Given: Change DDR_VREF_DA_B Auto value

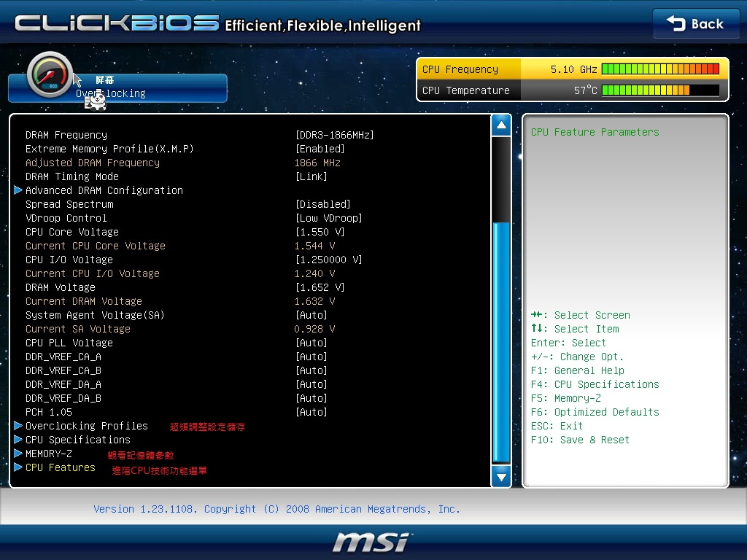Looking at the screenshot, I should [x=311, y=398].
